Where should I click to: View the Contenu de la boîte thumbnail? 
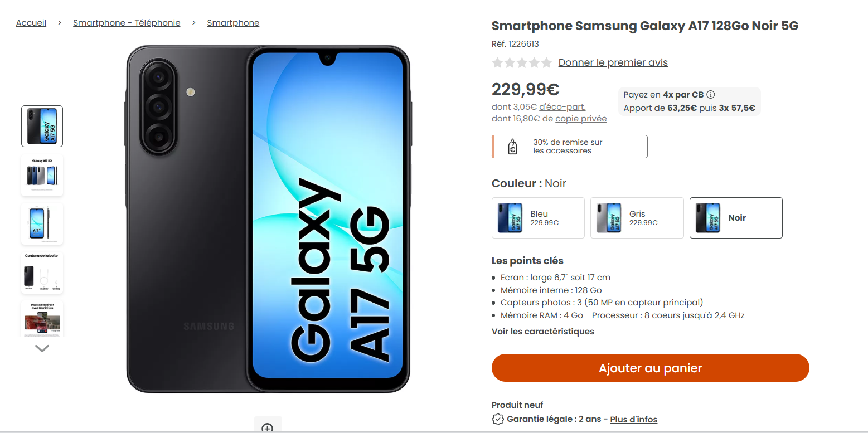click(42, 273)
